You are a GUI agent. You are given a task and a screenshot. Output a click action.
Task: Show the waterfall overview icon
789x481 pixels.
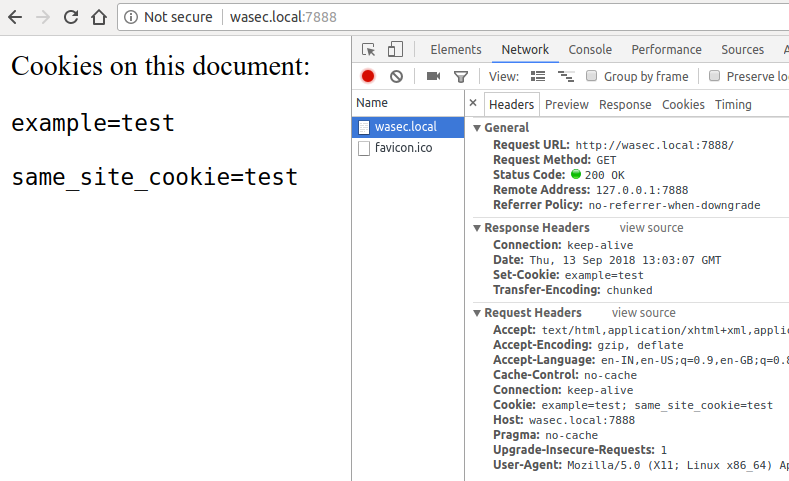[565, 76]
